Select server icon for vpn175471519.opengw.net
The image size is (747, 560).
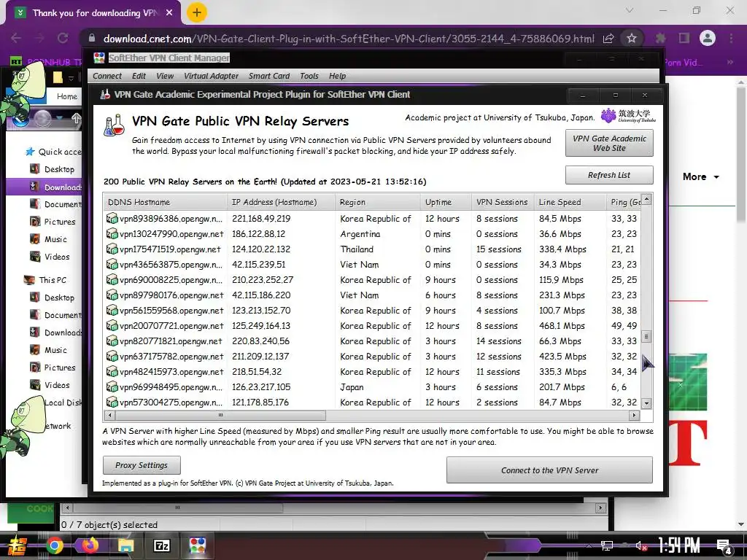pyautogui.click(x=112, y=249)
